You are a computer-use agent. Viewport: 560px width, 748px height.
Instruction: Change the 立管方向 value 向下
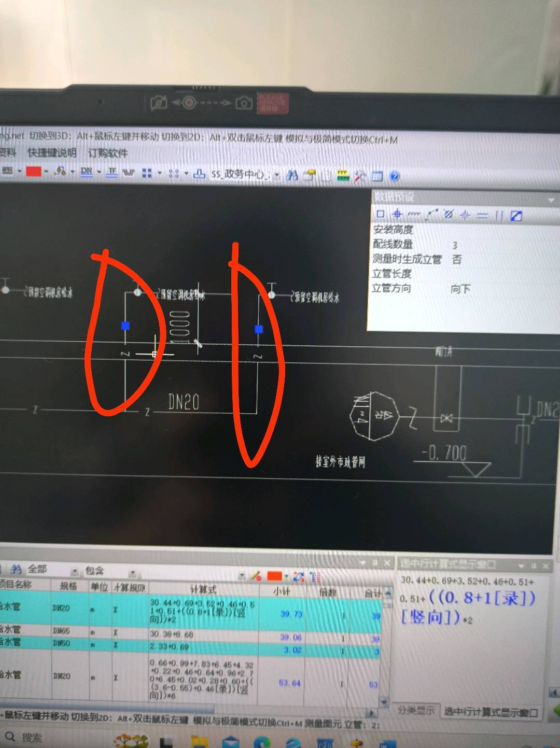coord(460,289)
